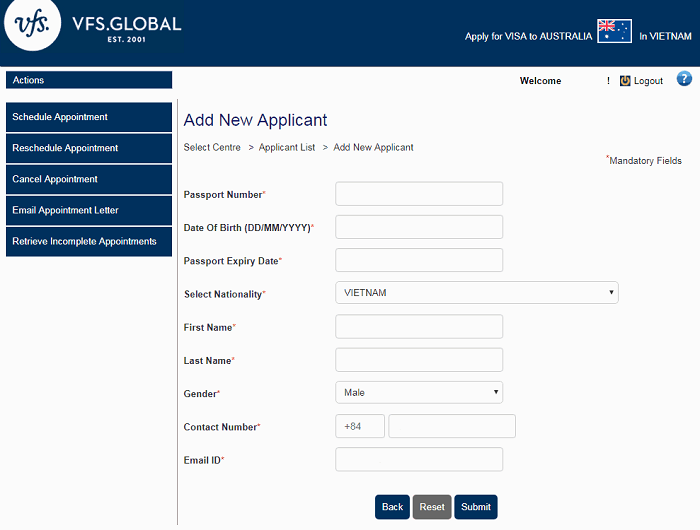Open the blue help question icon
This screenshot has height=530, width=700.
click(684, 79)
